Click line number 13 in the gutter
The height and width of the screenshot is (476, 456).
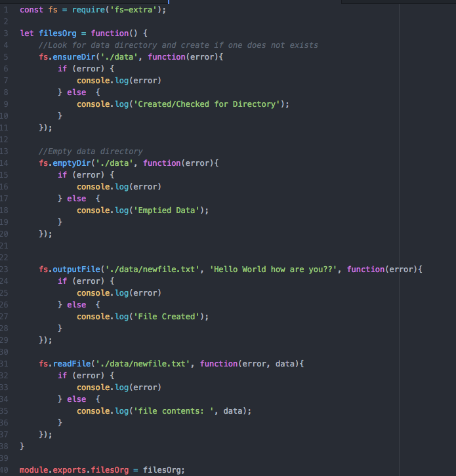[x=5, y=151]
